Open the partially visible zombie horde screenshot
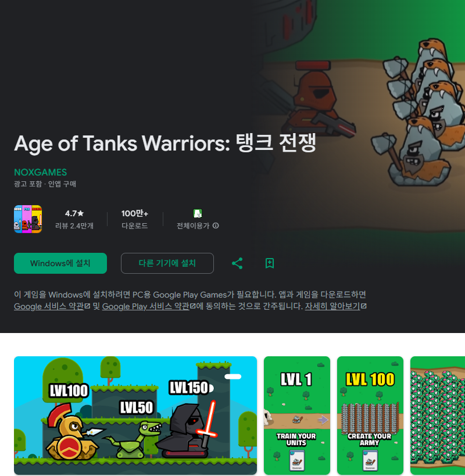 (x=438, y=416)
